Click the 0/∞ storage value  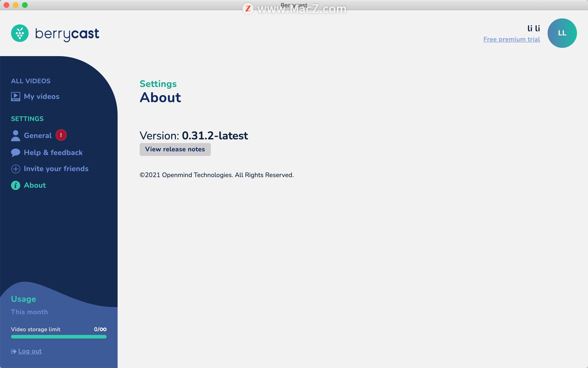pyautogui.click(x=100, y=329)
